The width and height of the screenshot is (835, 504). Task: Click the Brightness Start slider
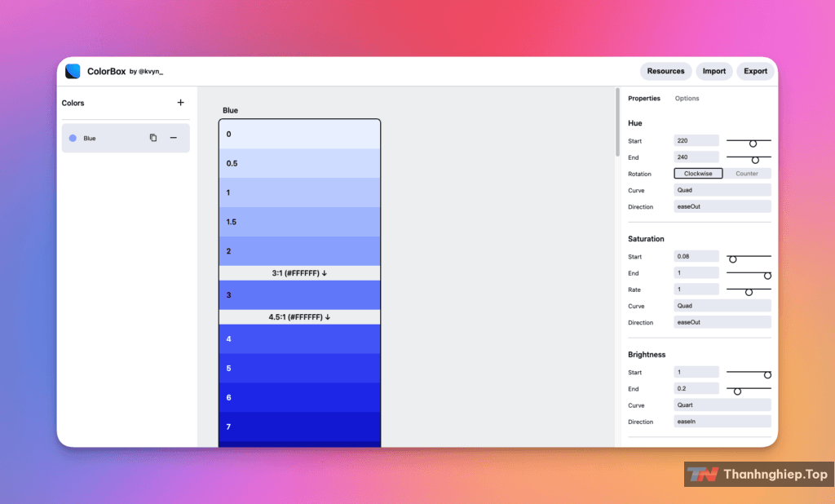point(749,373)
